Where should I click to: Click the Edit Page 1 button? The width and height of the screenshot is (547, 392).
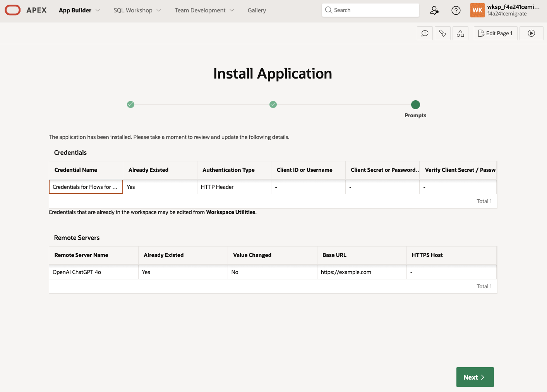click(x=496, y=33)
